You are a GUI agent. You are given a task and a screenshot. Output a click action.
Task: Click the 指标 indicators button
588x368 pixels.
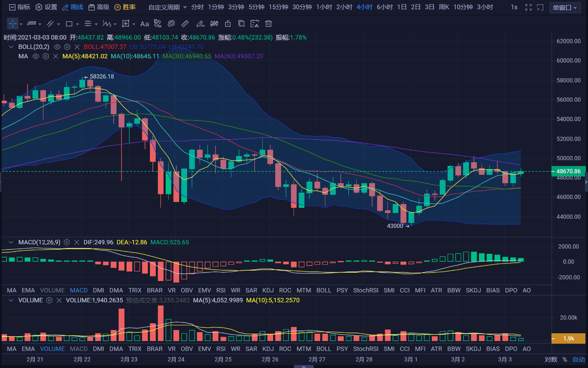20,7
